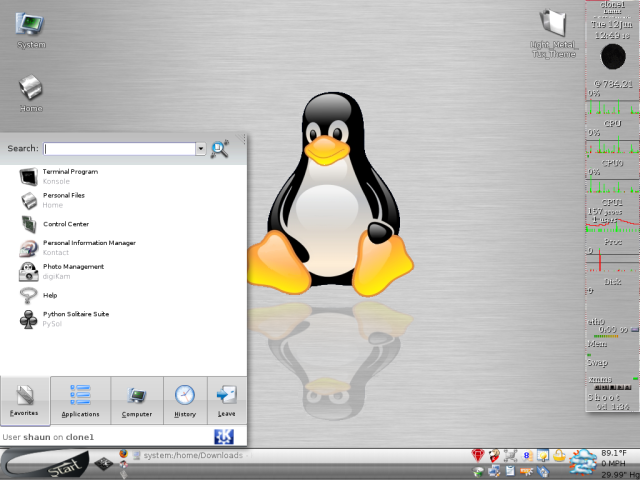Click the Tue 12 Jun date display
The width and height of the screenshot is (640, 480).
[612, 24]
